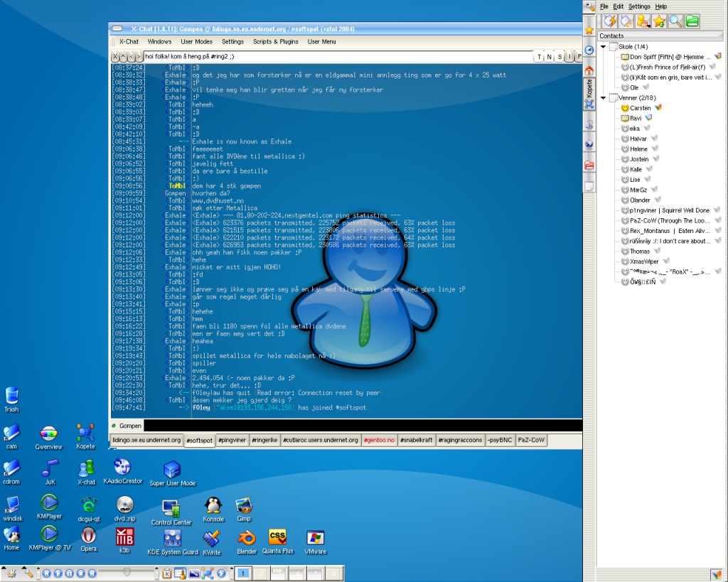Launch k3b disc burner icon

(124, 541)
